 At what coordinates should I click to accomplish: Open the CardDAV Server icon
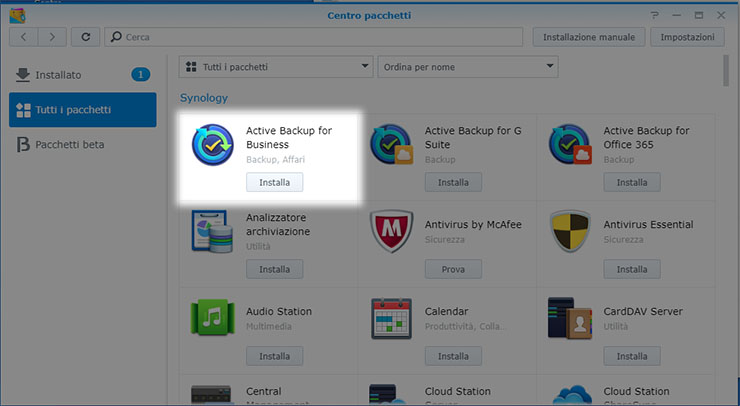coord(570,318)
